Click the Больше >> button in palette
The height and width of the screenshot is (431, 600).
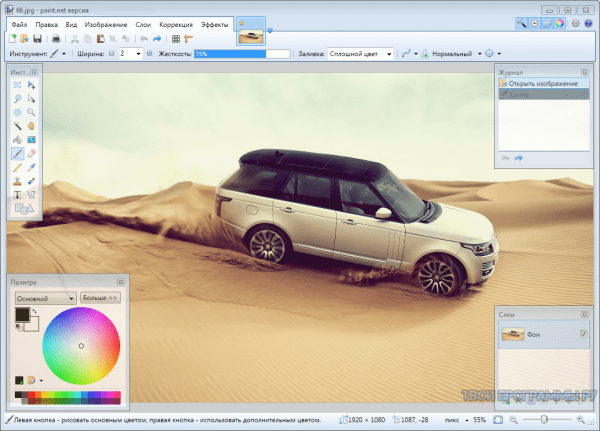(100, 298)
